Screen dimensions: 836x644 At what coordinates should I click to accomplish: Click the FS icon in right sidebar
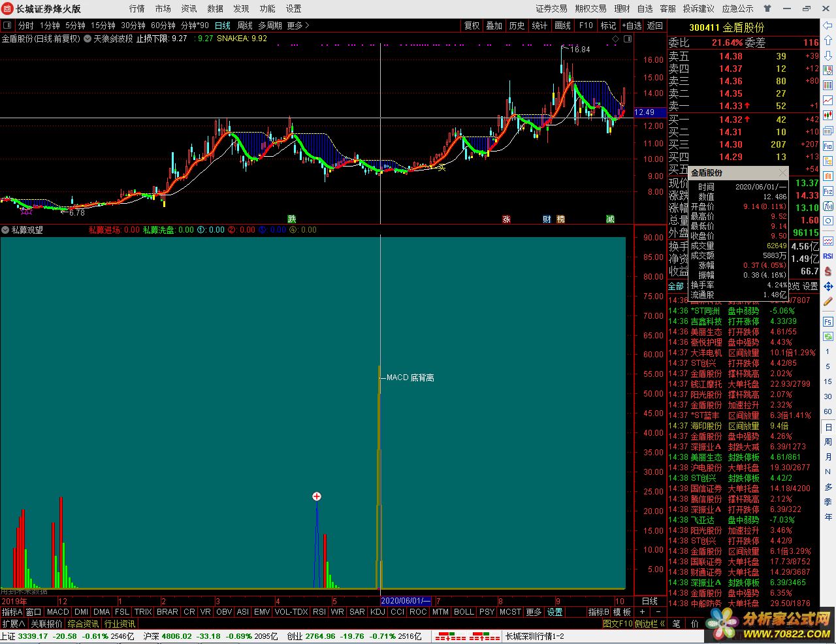pos(828,322)
